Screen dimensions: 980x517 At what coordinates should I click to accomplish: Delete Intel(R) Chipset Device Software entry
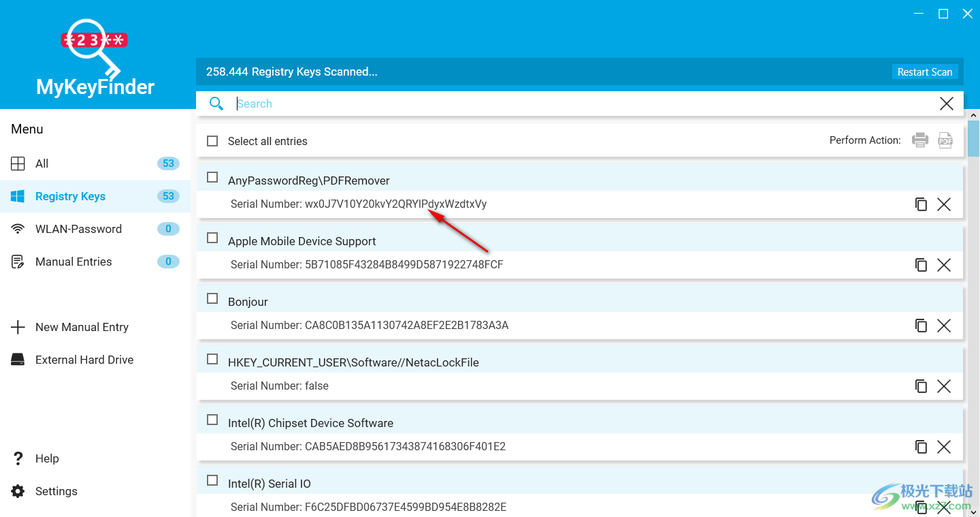coord(944,447)
